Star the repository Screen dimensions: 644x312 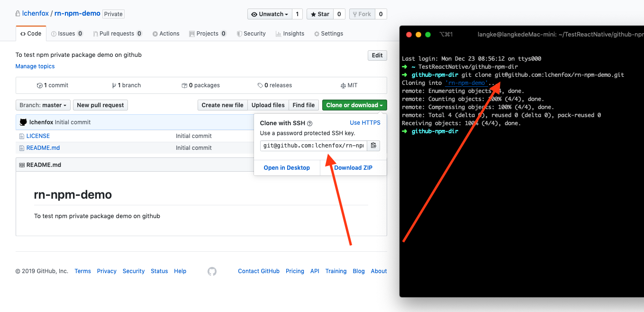tap(320, 14)
